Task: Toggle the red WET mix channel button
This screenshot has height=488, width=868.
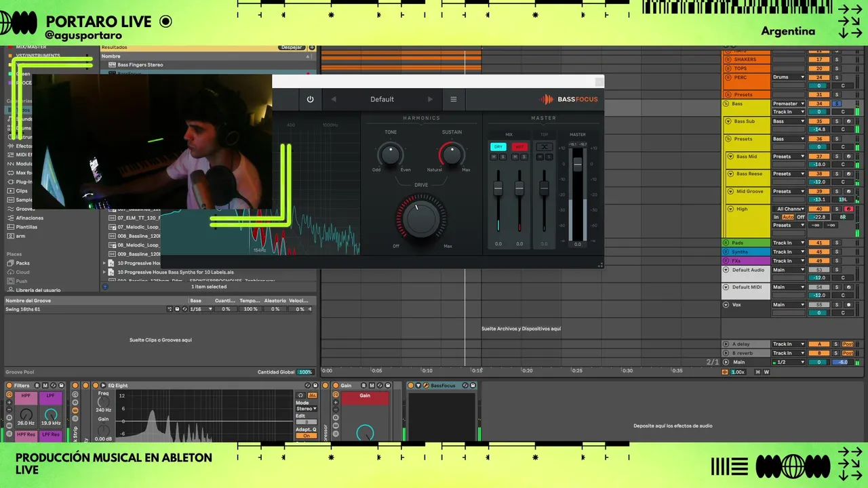Action: (x=519, y=146)
